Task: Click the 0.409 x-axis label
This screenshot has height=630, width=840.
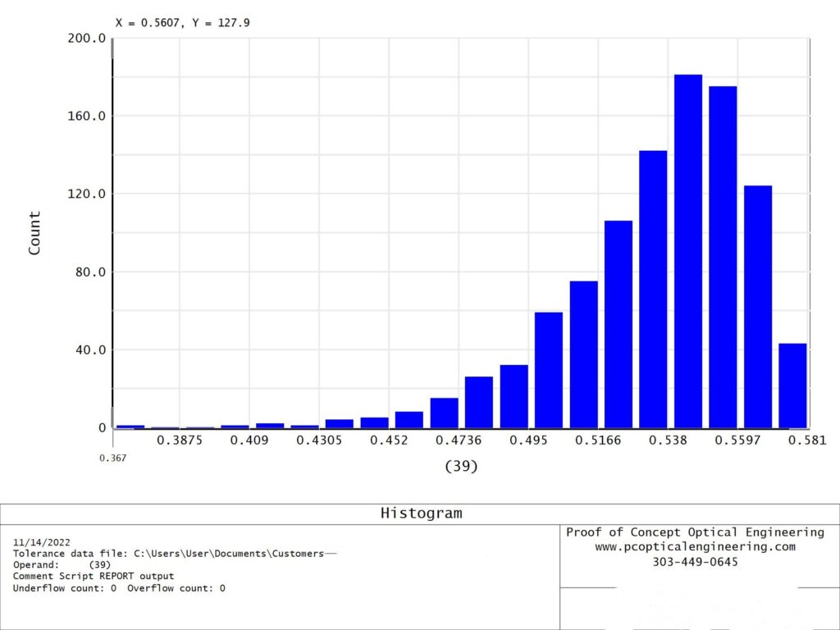Action: tap(249, 441)
